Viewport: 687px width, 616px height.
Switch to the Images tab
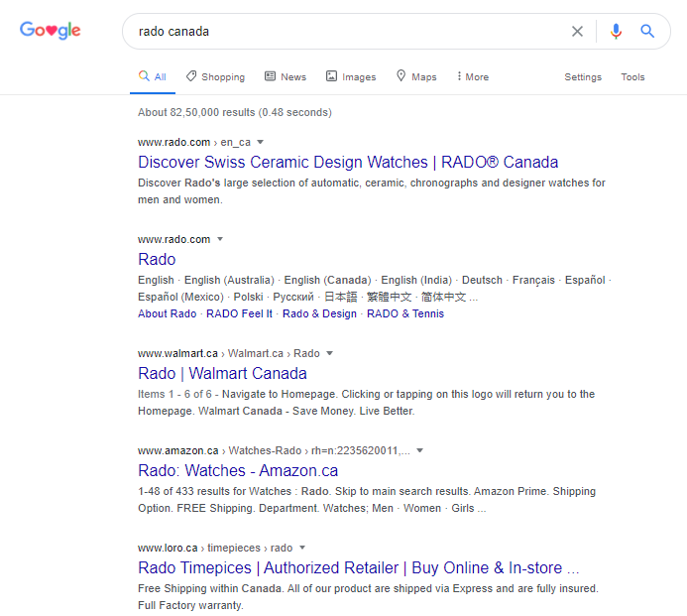351,76
